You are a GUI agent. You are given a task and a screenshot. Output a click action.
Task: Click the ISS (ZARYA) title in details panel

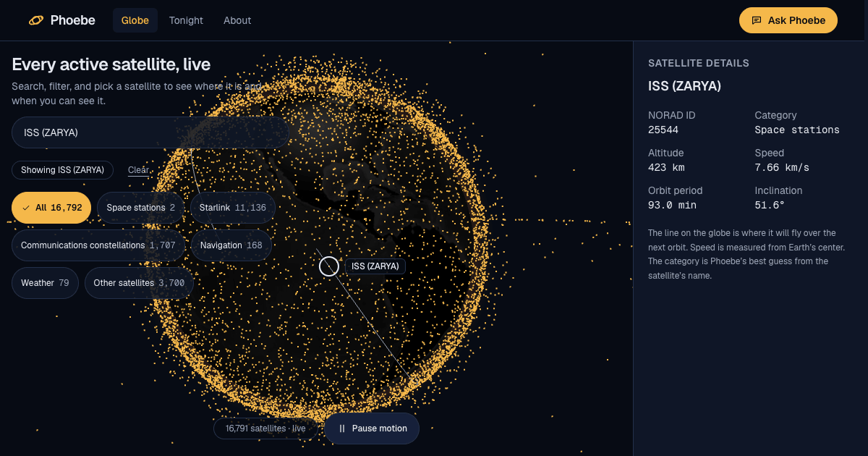pyautogui.click(x=684, y=86)
